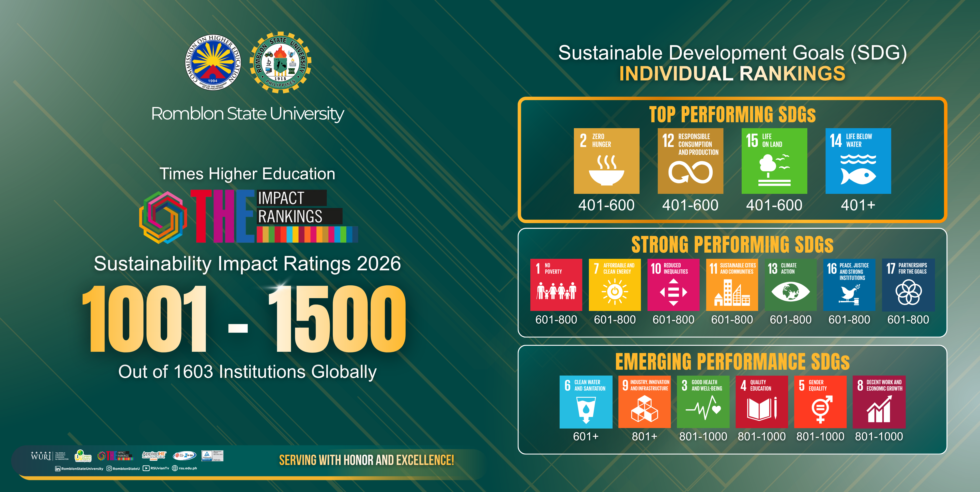Select SDG 8 Decent Work and Economic Growth tile

[x=879, y=402]
